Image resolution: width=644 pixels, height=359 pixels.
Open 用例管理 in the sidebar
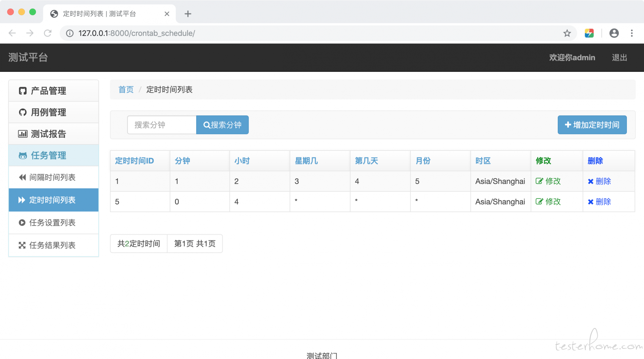(x=54, y=112)
